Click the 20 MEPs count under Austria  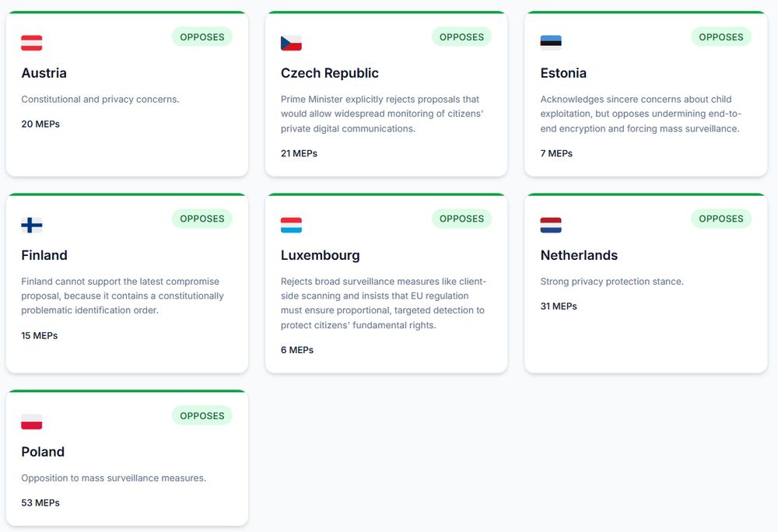[40, 124]
